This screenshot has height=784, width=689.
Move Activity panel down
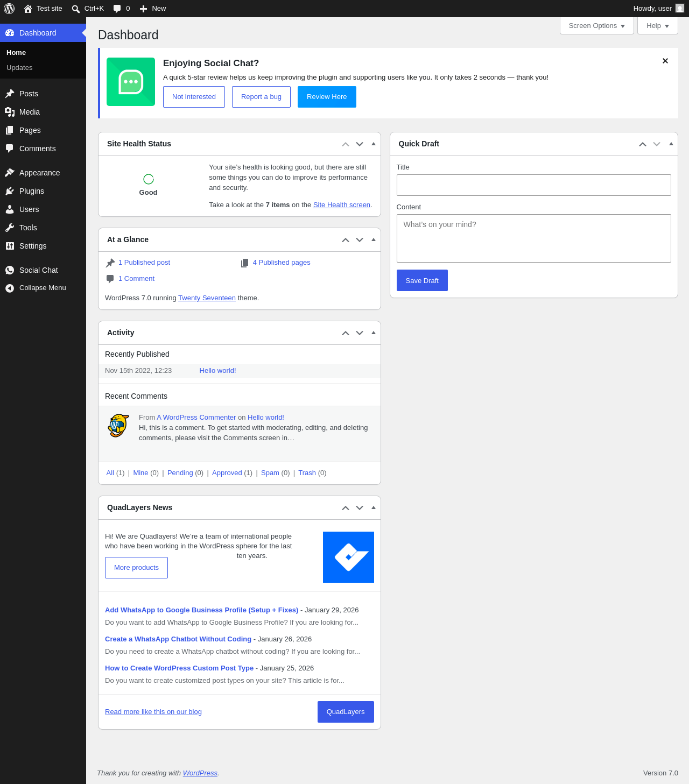click(360, 333)
